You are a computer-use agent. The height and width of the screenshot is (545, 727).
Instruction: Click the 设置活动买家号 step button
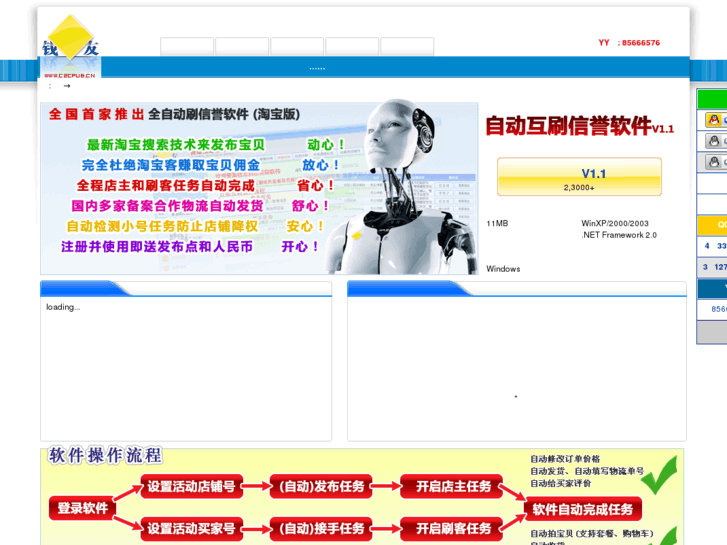191,528
